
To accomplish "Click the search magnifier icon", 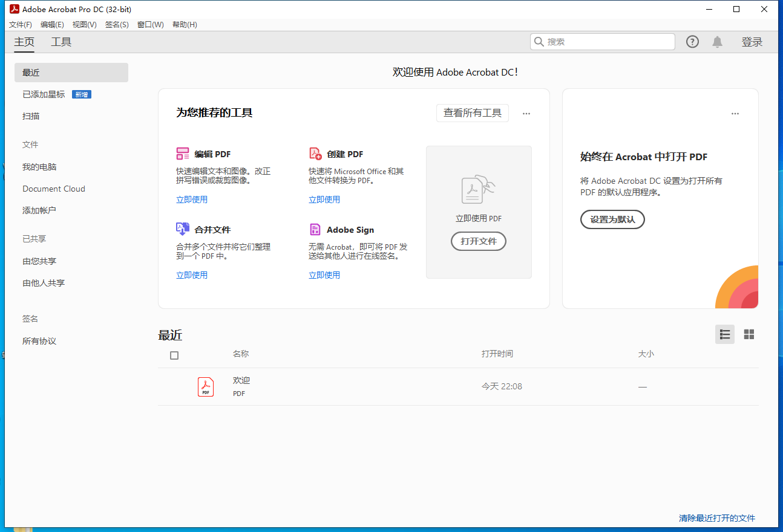I will [x=539, y=42].
